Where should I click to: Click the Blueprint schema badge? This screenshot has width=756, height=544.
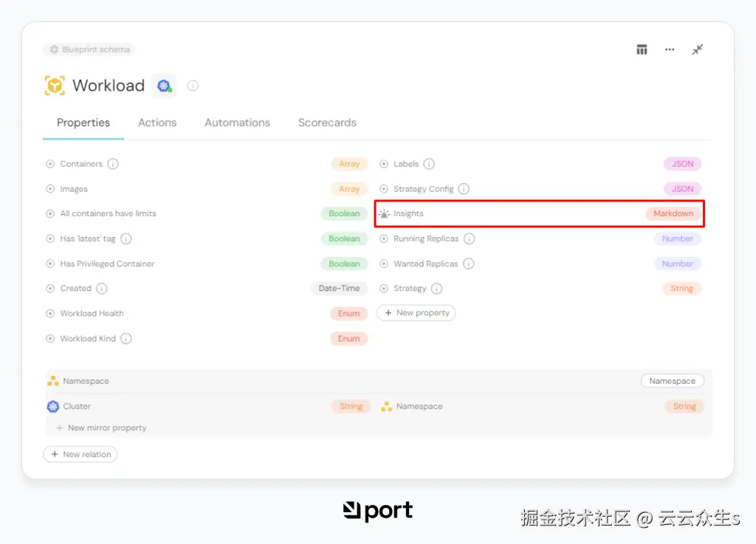(89, 49)
